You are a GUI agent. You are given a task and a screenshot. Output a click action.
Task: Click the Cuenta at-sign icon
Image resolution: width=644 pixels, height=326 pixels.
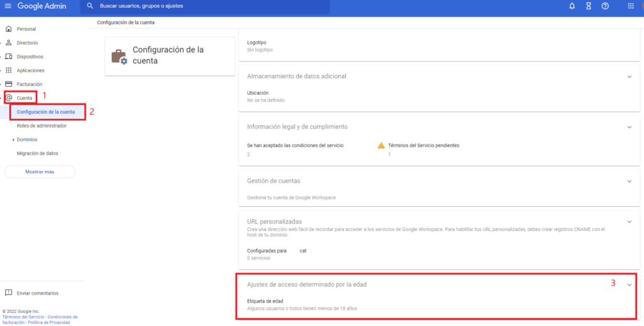pos(8,97)
